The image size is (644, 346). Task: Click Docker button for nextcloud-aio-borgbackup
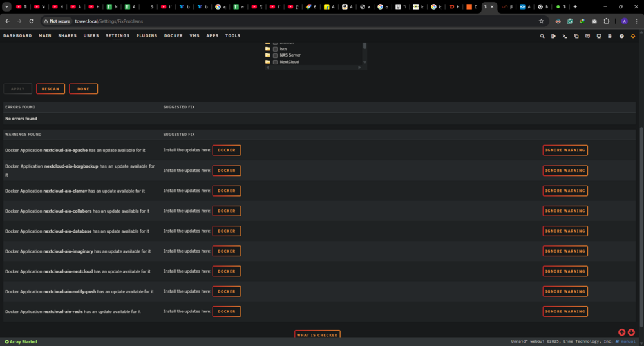[x=227, y=171]
